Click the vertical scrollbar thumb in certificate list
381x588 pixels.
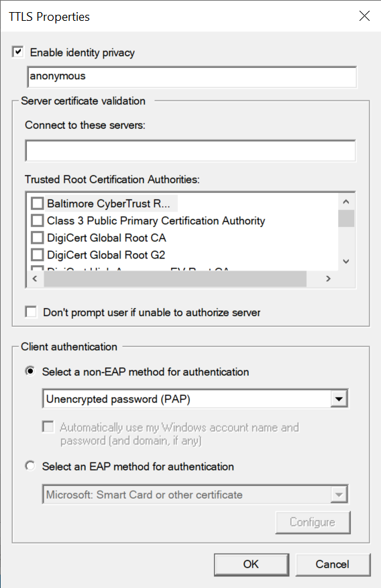(x=346, y=219)
